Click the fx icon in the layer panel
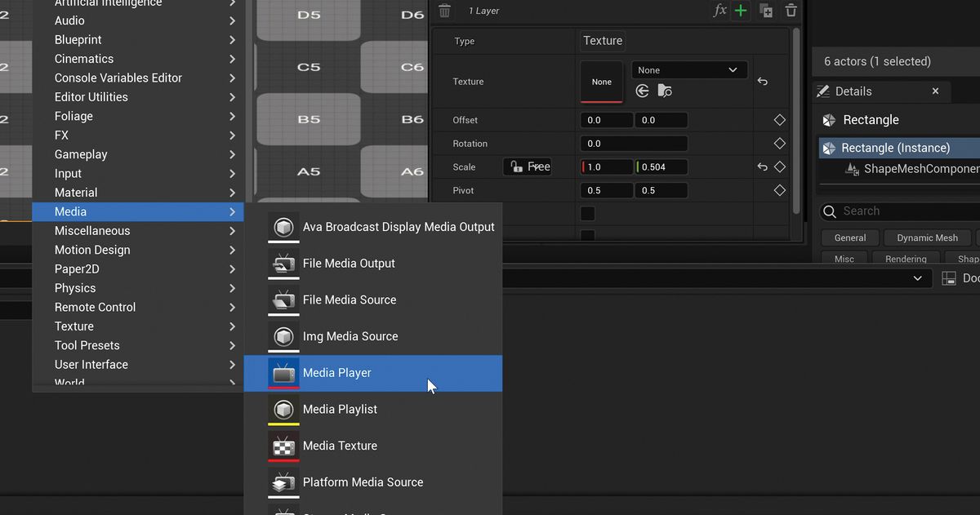This screenshot has width=980, height=515. pyautogui.click(x=719, y=10)
